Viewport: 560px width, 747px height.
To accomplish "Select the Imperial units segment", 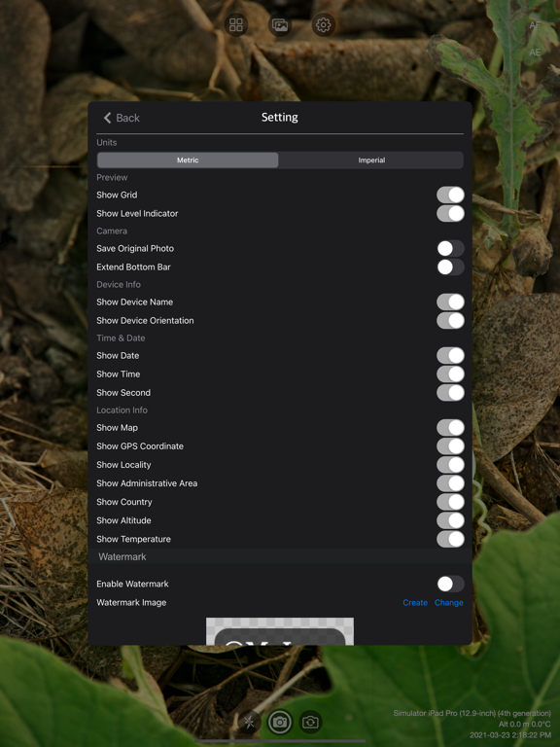I will (x=371, y=160).
